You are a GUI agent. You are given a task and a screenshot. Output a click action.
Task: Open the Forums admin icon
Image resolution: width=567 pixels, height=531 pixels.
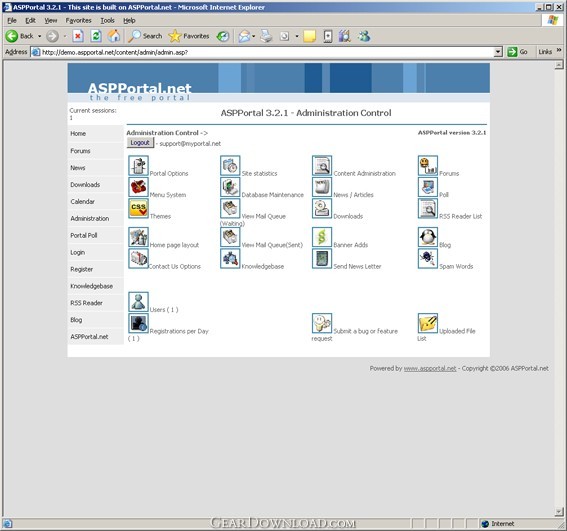pos(428,165)
